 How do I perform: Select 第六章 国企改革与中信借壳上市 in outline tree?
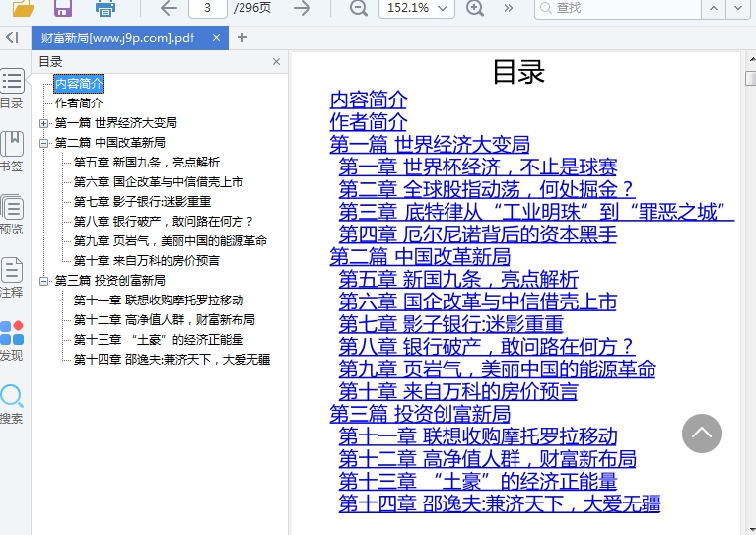point(158,182)
